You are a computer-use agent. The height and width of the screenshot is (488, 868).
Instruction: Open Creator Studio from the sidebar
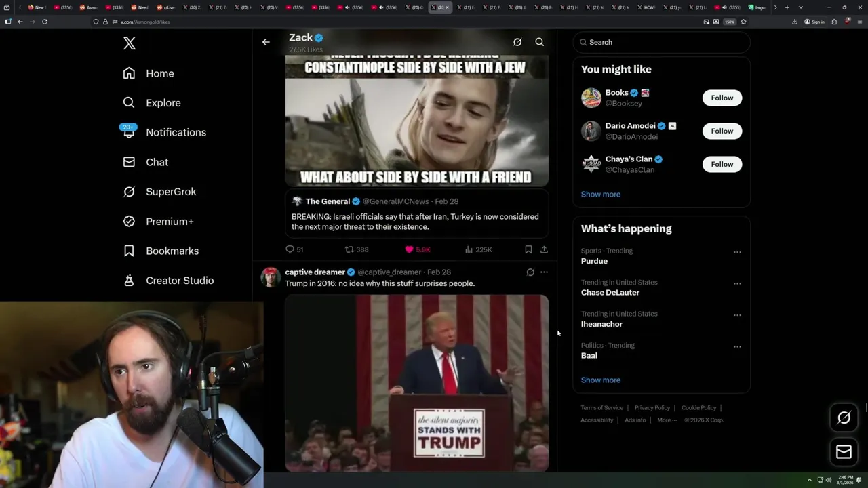point(168,281)
